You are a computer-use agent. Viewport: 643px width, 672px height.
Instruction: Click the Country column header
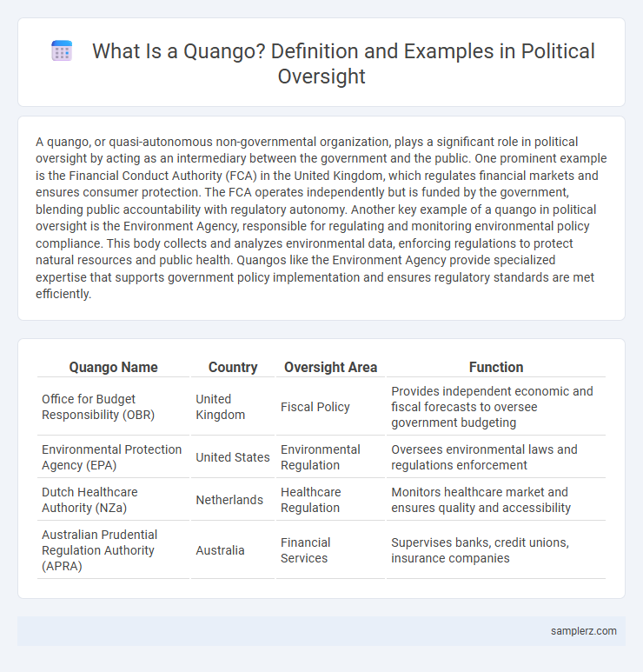pyautogui.click(x=233, y=367)
